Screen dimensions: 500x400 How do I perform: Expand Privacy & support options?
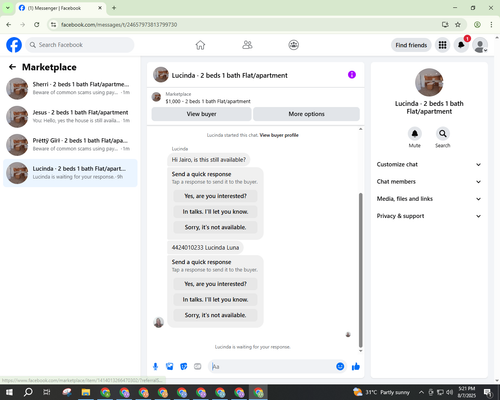[429, 216]
